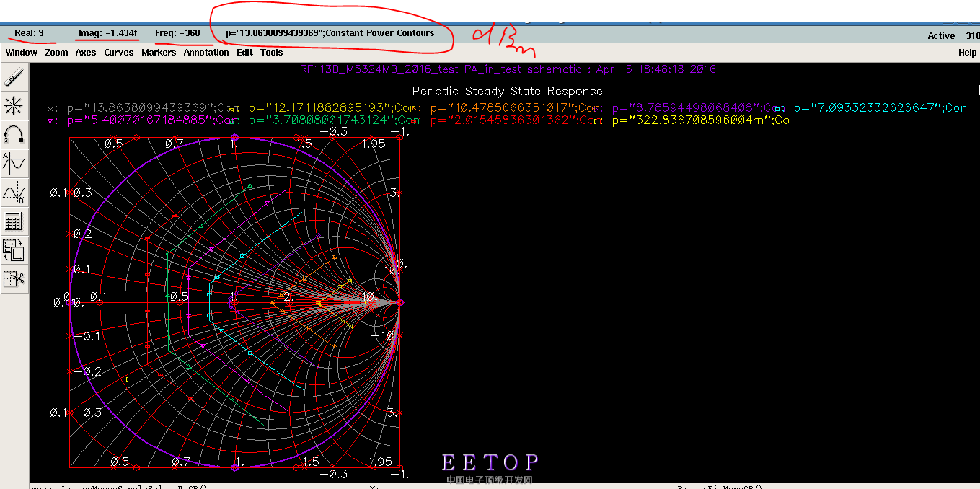The height and width of the screenshot is (489, 980).
Task: Click the schematic title line in purple
Action: (x=508, y=69)
